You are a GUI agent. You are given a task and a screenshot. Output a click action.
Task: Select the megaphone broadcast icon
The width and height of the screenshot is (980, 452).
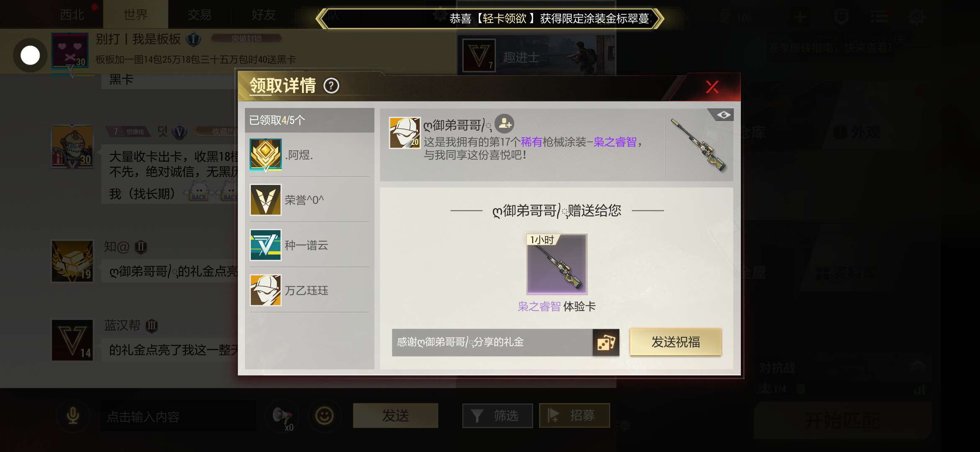(x=283, y=416)
